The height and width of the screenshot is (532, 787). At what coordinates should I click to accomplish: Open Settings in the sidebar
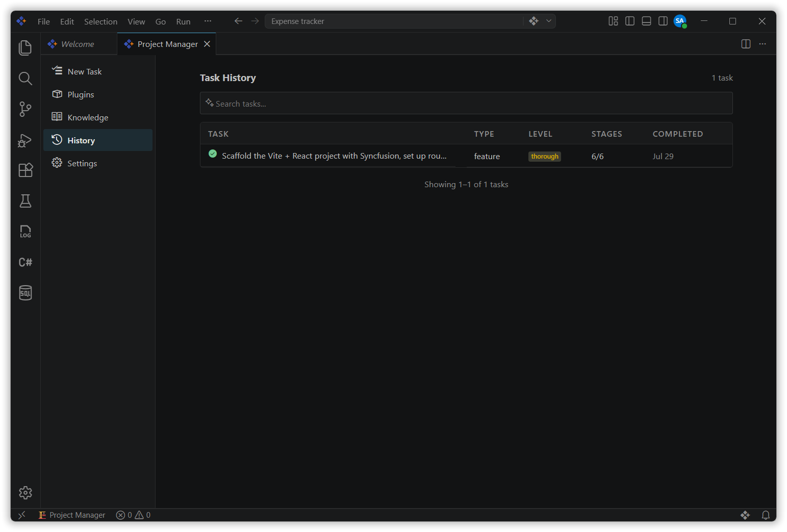[x=98, y=163]
